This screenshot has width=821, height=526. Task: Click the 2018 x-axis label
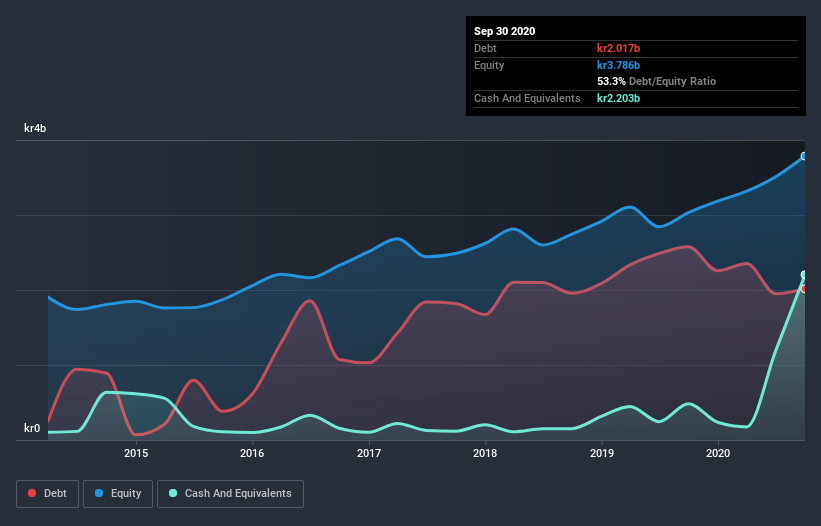pos(485,453)
